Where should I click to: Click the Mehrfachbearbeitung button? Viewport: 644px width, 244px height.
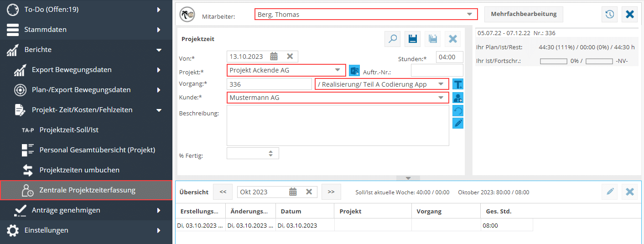pos(523,14)
